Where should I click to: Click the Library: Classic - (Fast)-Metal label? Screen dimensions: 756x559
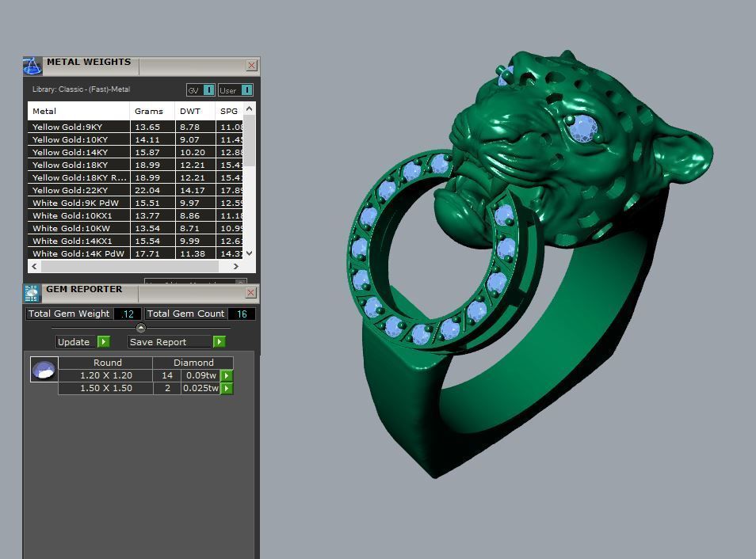pyautogui.click(x=81, y=89)
